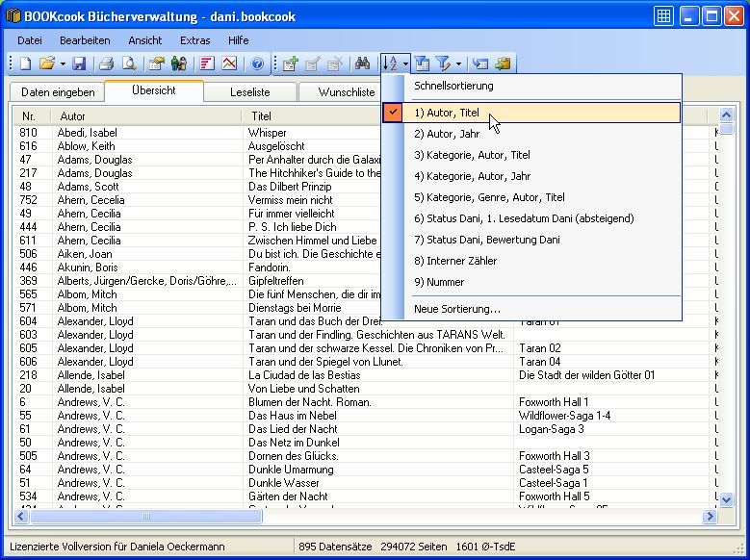The height and width of the screenshot is (560, 750).
Task: Click the add new record icon
Action: point(291,64)
